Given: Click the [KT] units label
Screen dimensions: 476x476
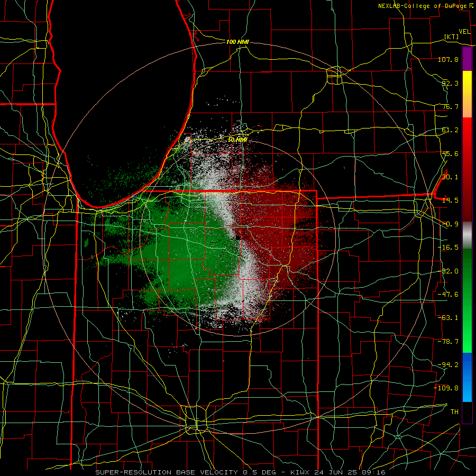Looking at the screenshot, I should coord(452,36).
